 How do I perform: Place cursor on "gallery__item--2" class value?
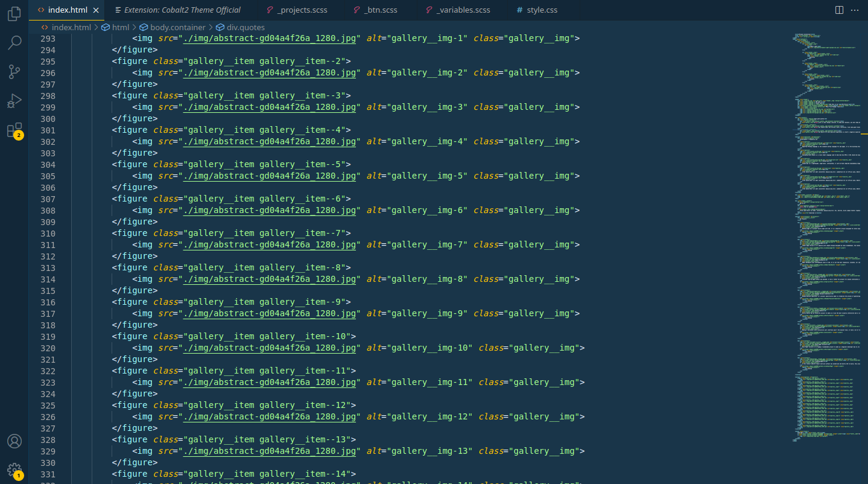[300, 61]
